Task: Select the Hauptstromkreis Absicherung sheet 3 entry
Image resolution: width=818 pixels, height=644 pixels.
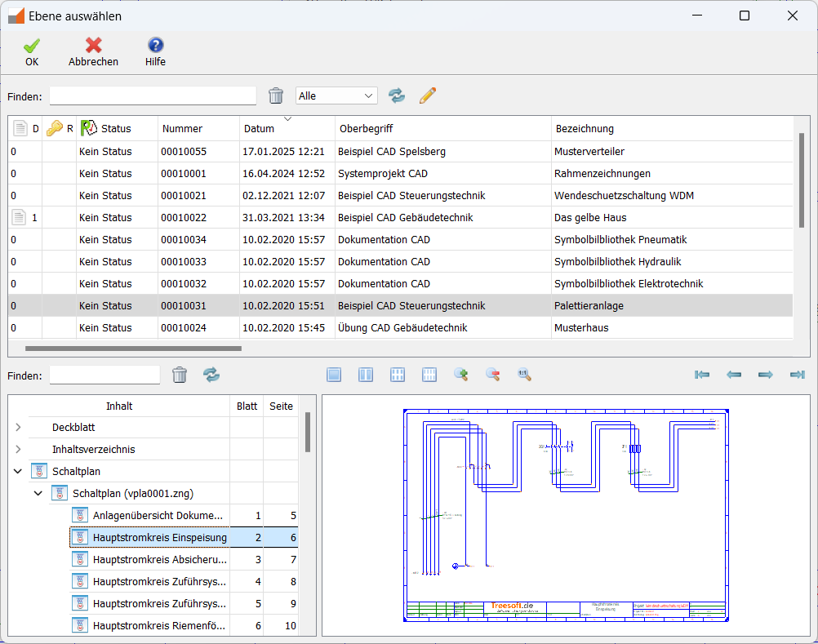Action: (x=159, y=560)
